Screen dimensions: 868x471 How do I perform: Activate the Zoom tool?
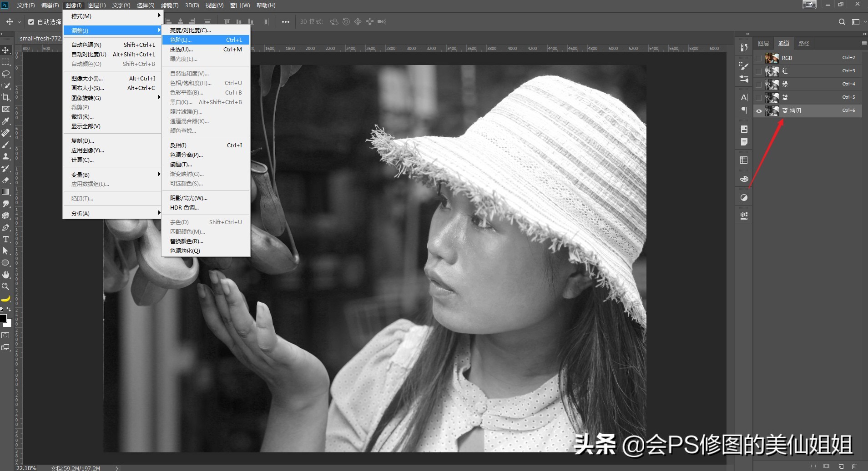click(x=6, y=286)
